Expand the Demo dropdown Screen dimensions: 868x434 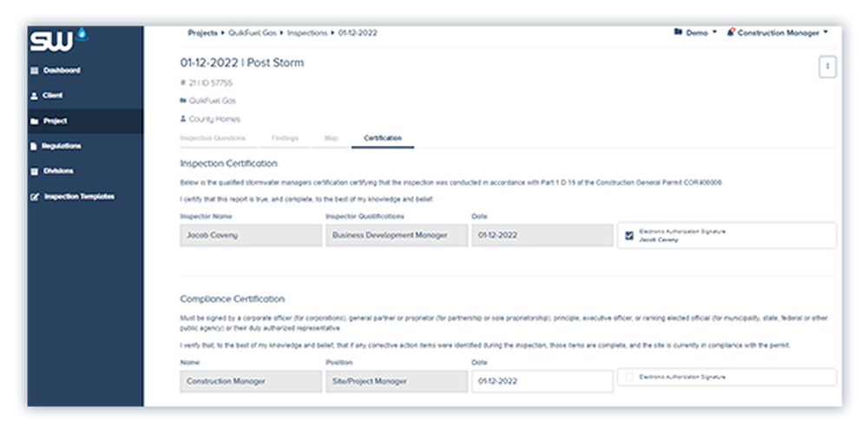point(695,32)
